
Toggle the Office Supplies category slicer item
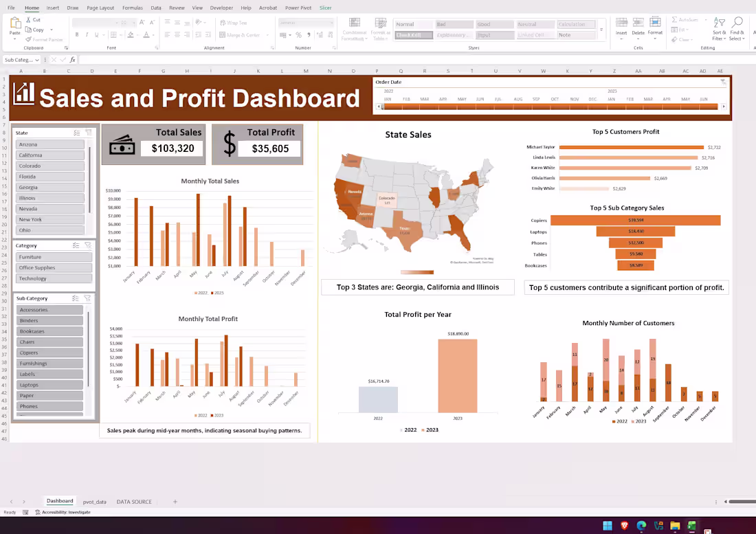54,267
